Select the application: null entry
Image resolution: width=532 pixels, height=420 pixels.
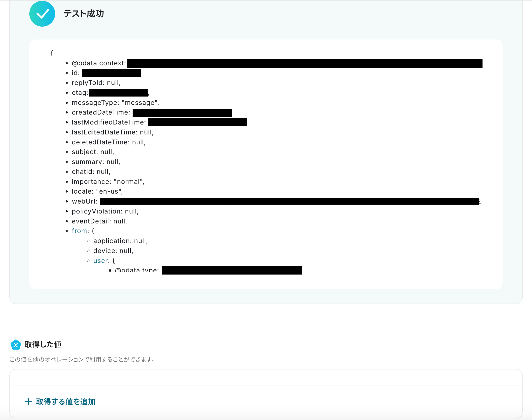[120, 241]
